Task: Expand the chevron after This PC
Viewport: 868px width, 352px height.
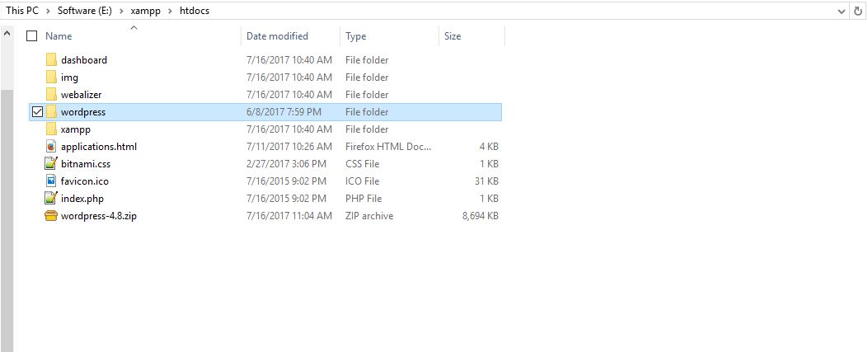Action: [x=48, y=11]
